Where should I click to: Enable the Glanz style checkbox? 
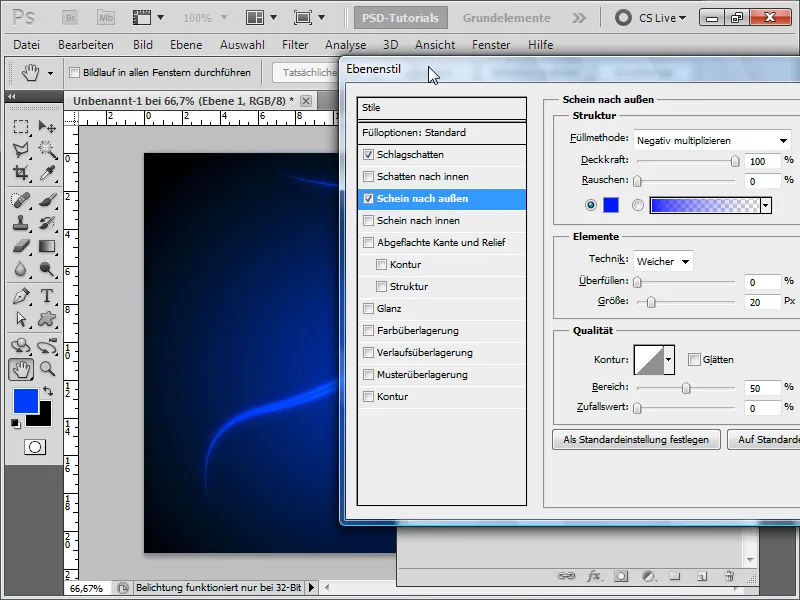pos(368,308)
